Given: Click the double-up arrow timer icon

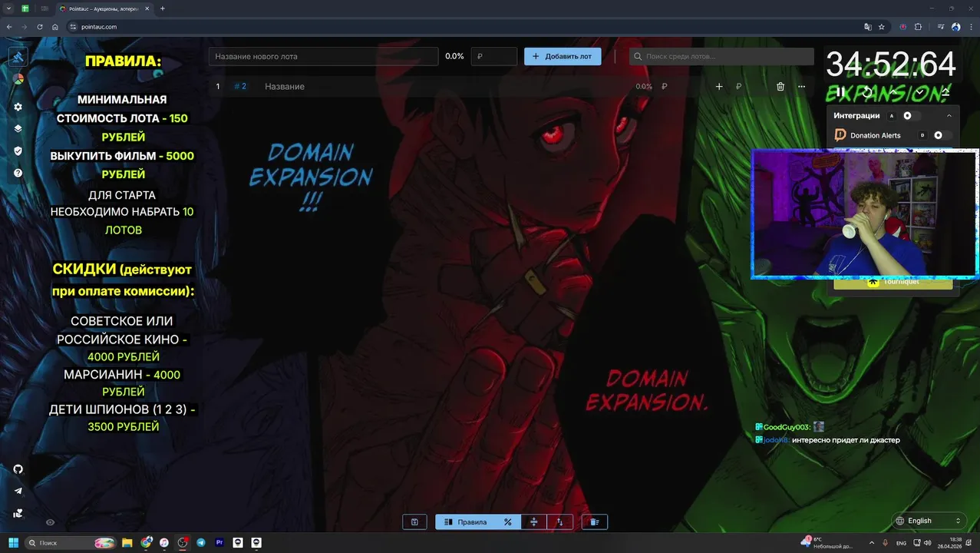Looking at the screenshot, I should [945, 92].
